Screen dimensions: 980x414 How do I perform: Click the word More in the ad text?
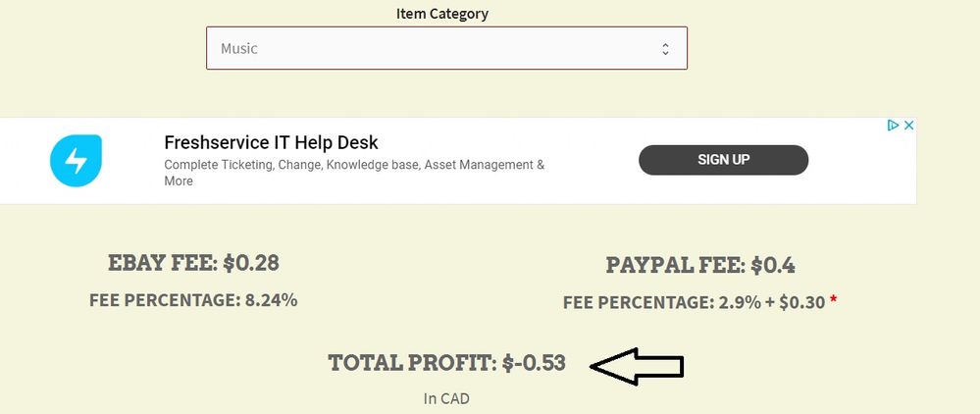179,181
